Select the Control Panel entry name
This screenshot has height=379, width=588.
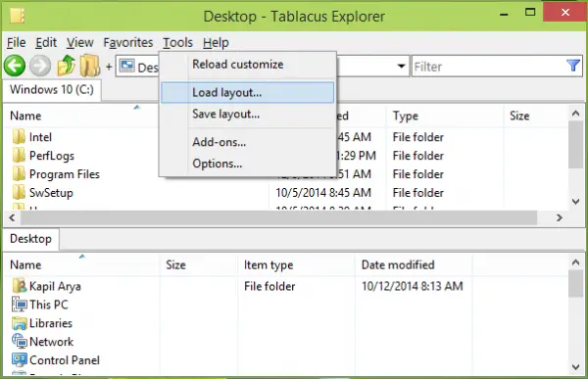(65, 360)
